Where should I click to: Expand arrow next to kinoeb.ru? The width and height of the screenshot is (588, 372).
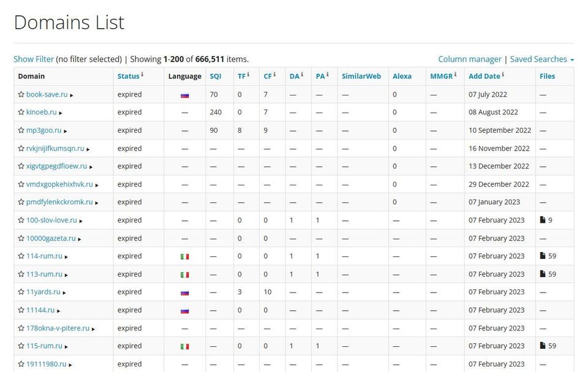pos(61,113)
